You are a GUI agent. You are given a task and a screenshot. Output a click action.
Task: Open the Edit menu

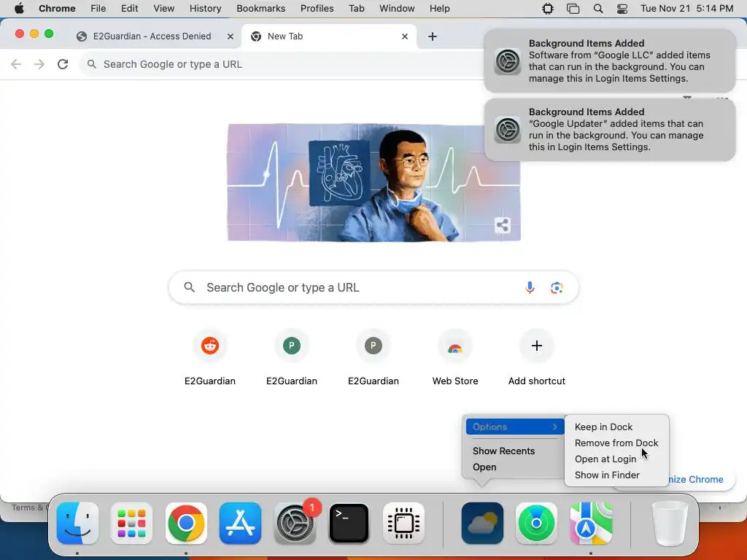click(129, 9)
